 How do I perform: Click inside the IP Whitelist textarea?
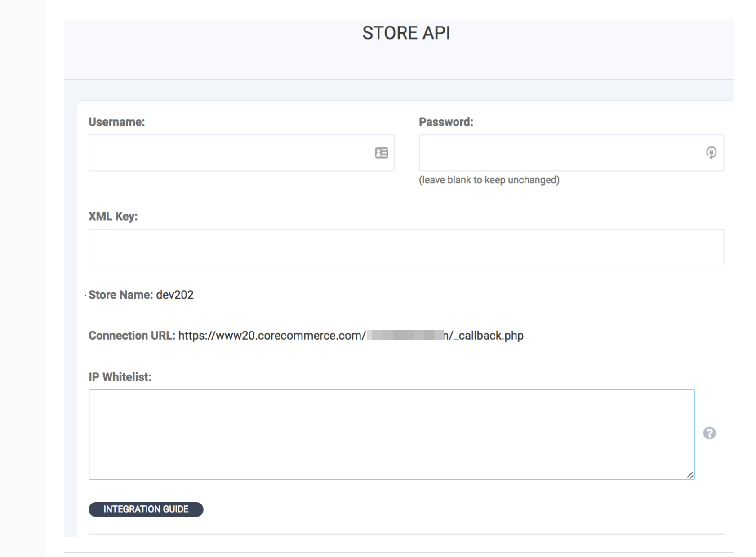click(x=391, y=434)
